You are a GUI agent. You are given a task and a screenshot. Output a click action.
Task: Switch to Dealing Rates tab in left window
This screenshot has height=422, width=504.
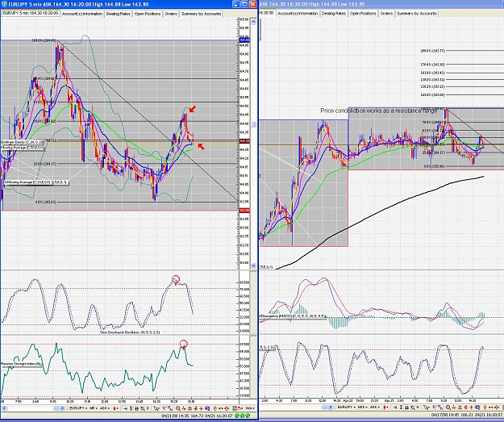118,14
